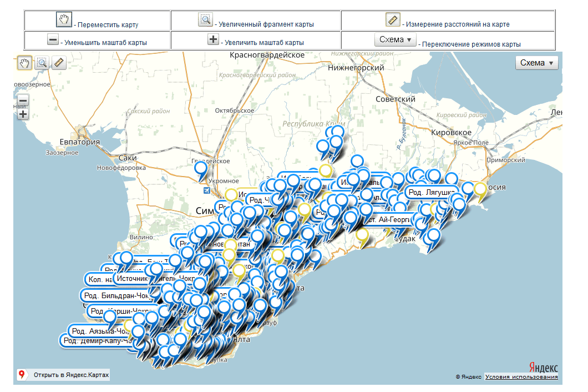Click the Нижнегорский town label
This screenshot has width=588, height=392.
356,68
